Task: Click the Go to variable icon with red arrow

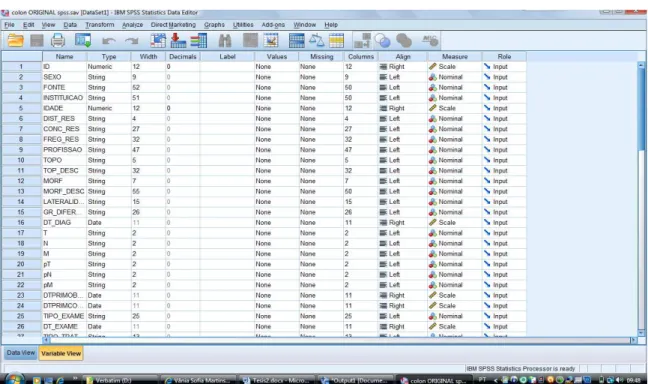Action: pyautogui.click(x=178, y=41)
